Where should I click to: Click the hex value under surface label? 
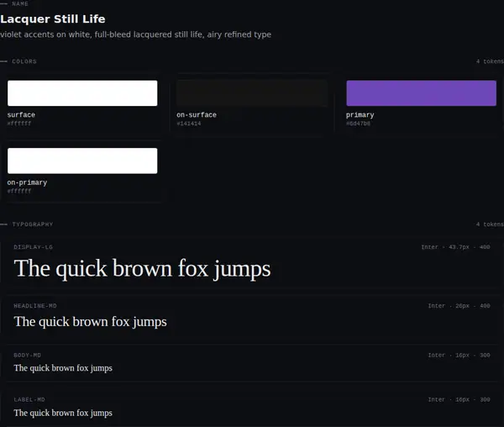point(19,124)
